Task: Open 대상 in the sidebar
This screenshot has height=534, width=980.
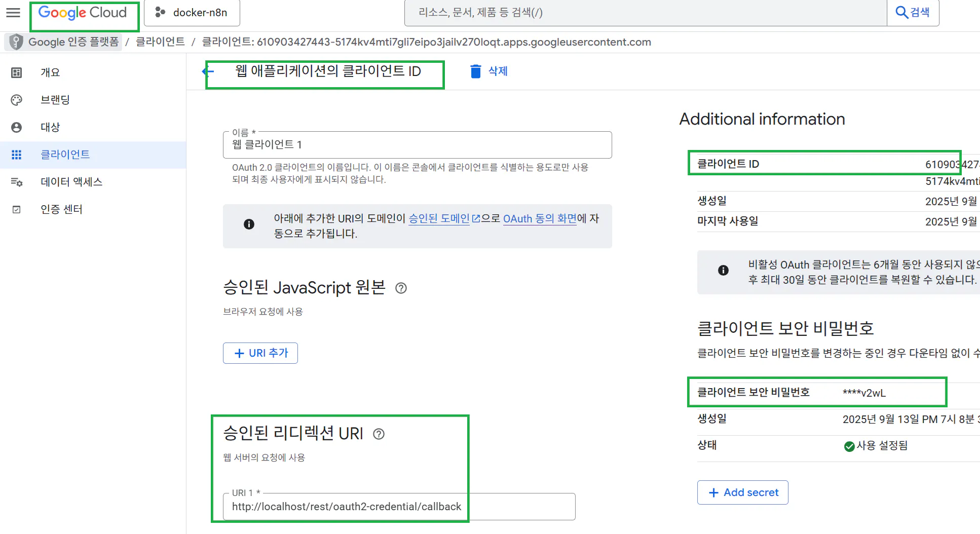Action: pos(50,127)
